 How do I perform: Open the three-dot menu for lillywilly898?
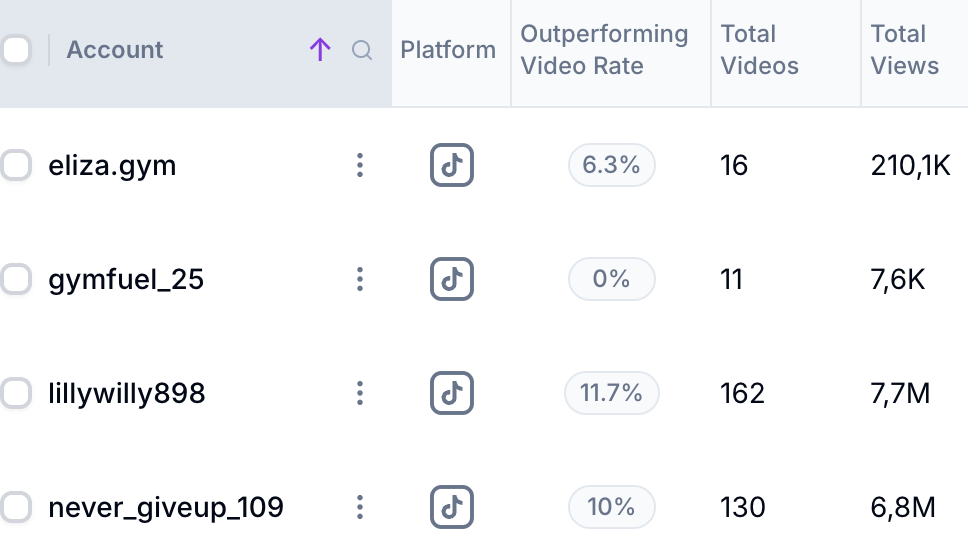[360, 393]
